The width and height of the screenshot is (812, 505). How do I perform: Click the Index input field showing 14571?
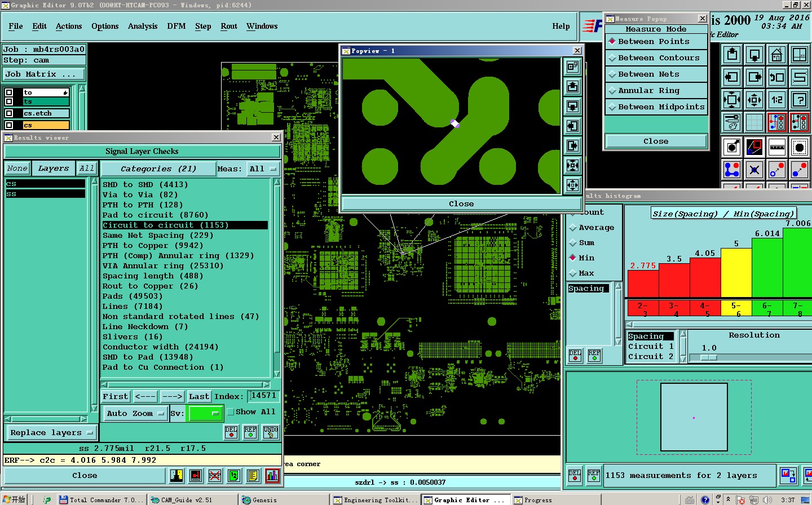tap(263, 396)
